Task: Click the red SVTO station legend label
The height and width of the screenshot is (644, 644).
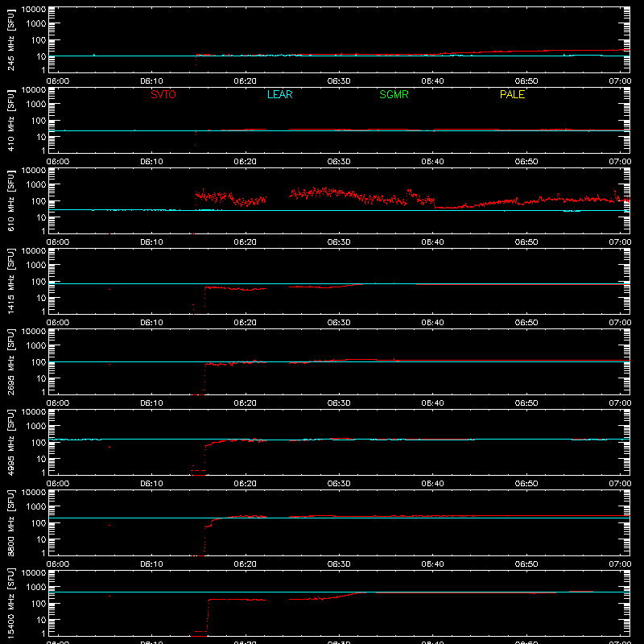Action: tap(163, 94)
